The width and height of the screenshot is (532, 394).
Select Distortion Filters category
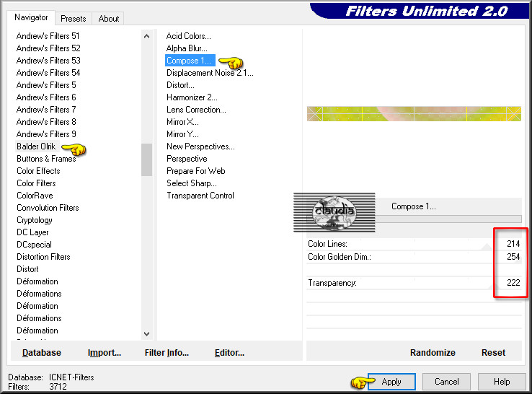click(43, 257)
